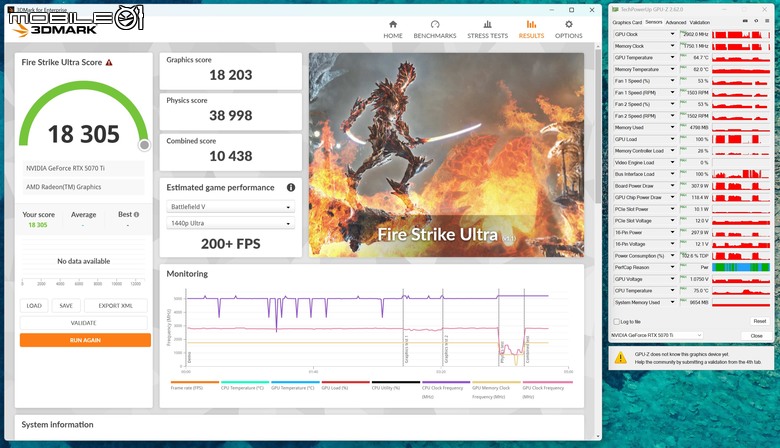Open the GPU Temperature sensor dropdown arrow
The width and height of the screenshot is (780, 448).
coord(673,58)
